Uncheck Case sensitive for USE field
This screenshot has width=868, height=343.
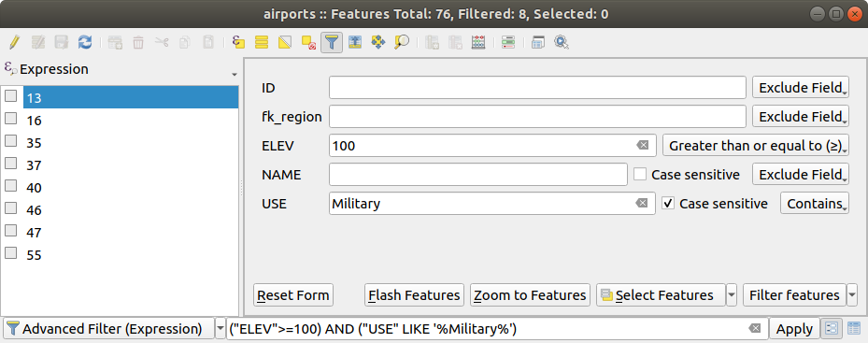click(x=668, y=204)
